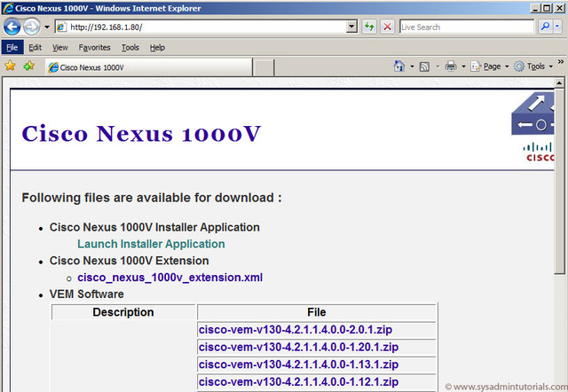Download cisco-vem-v130-4.2.1.1.4.0.0-1.20.1.zip

coord(298,347)
